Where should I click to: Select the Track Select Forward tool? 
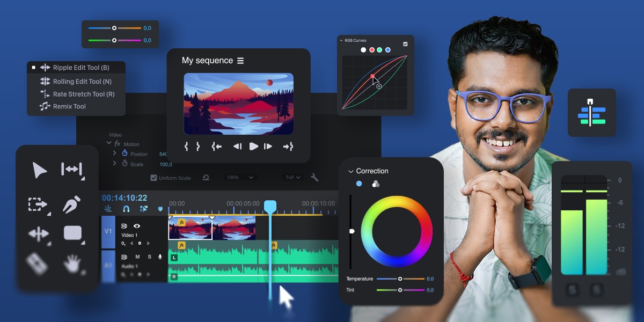coord(38,204)
